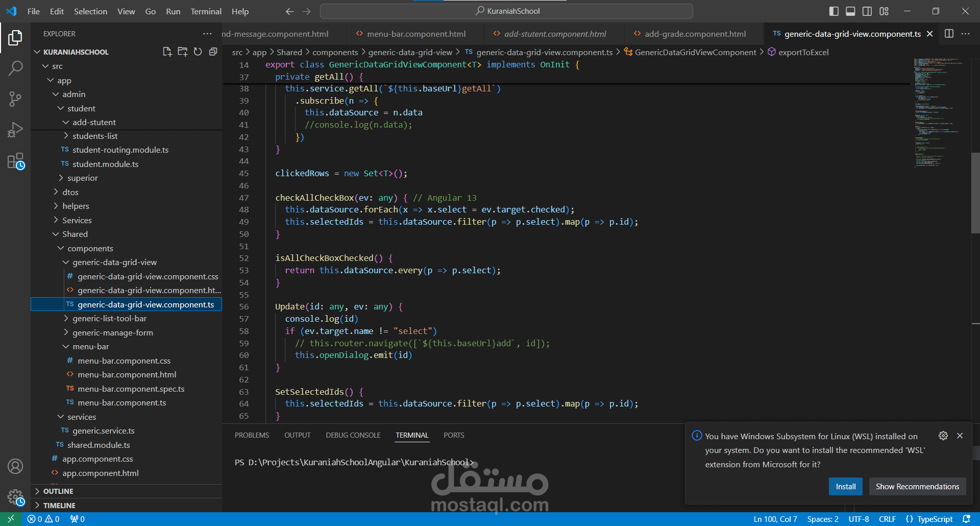Refresh the Explorer file tree

pos(198,52)
